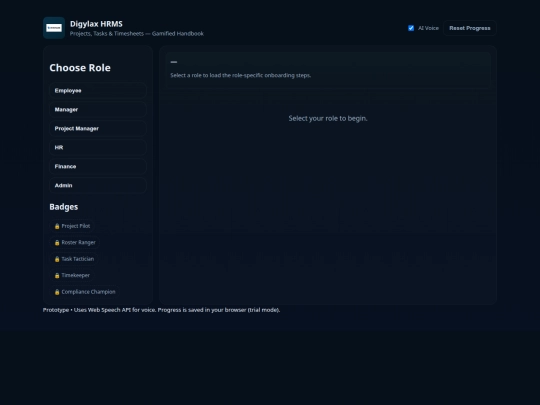Image resolution: width=540 pixels, height=405 pixels.
Task: Click 'Select your role to begin.' text
Action: click(328, 118)
